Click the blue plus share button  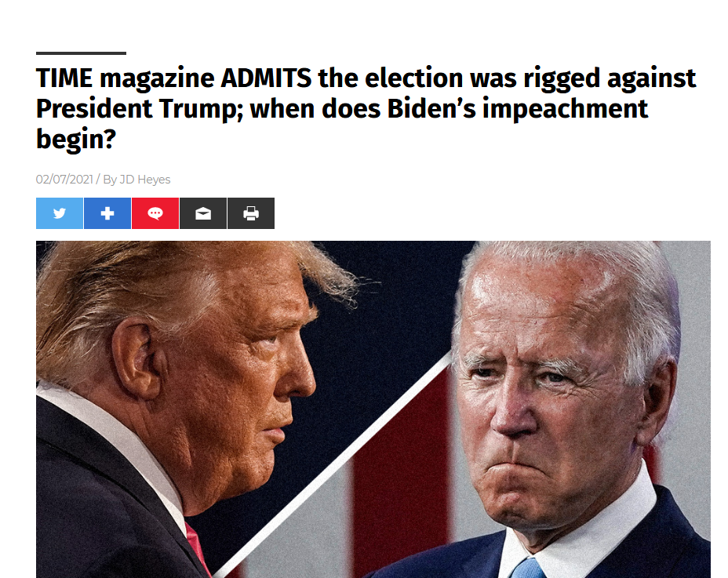click(107, 213)
